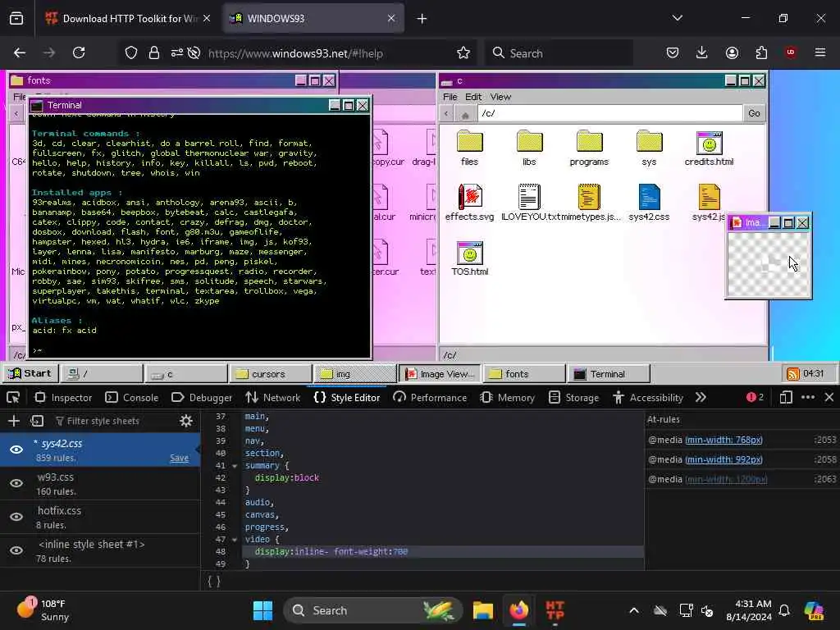Screen dimensions: 840x630
Task: Open Firefox application menu hamburger
Action: (820, 52)
